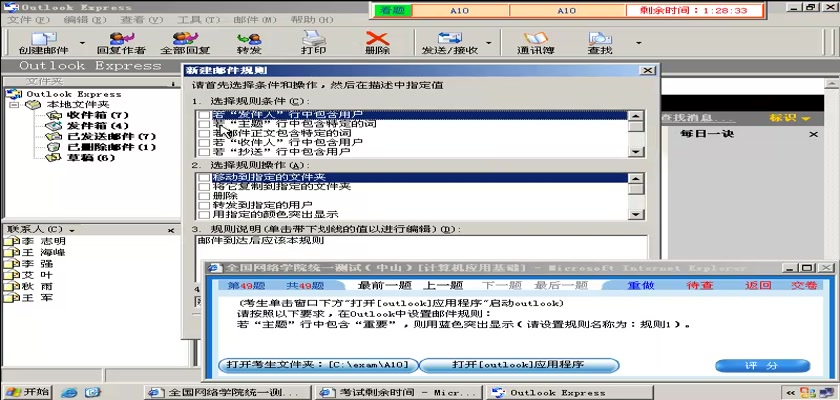Click actions list scroll down arrow
This screenshot has height=400, width=840.
[636, 214]
